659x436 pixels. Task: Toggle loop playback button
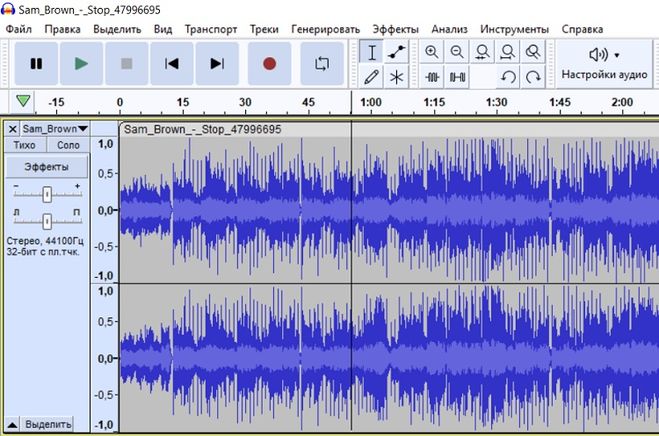[x=322, y=63]
